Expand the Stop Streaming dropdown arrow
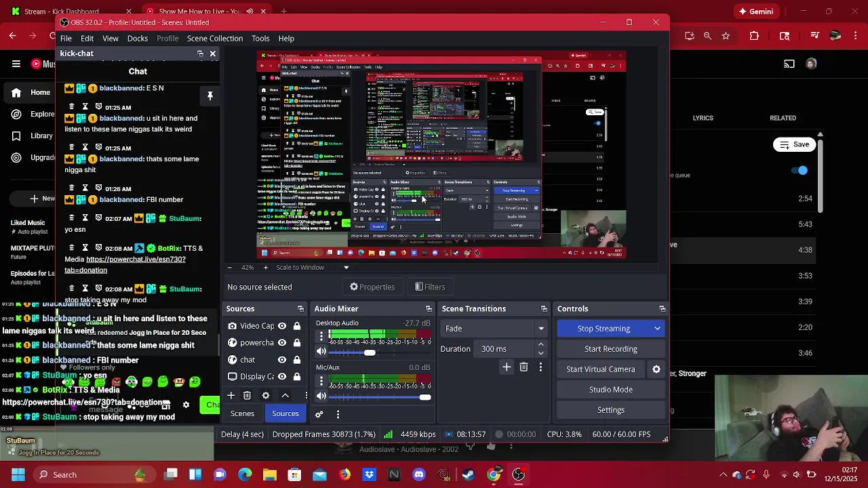The width and height of the screenshot is (868, 488). pyautogui.click(x=657, y=329)
